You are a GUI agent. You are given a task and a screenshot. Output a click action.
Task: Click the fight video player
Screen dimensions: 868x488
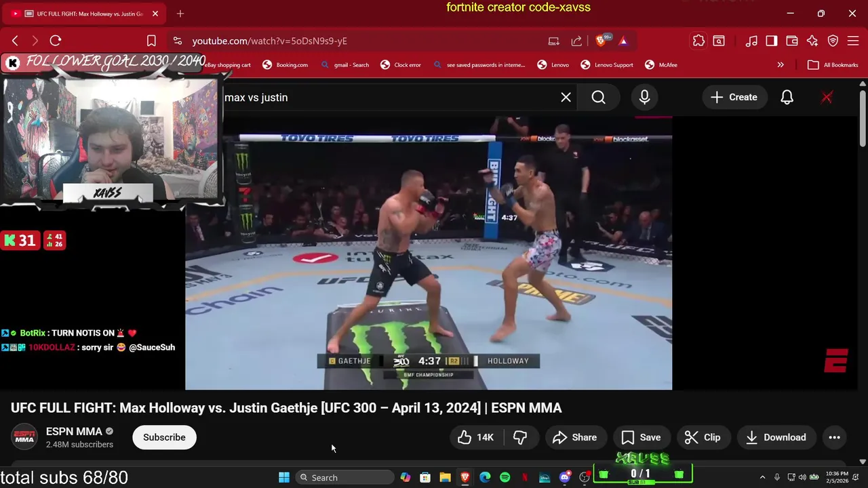click(429, 253)
